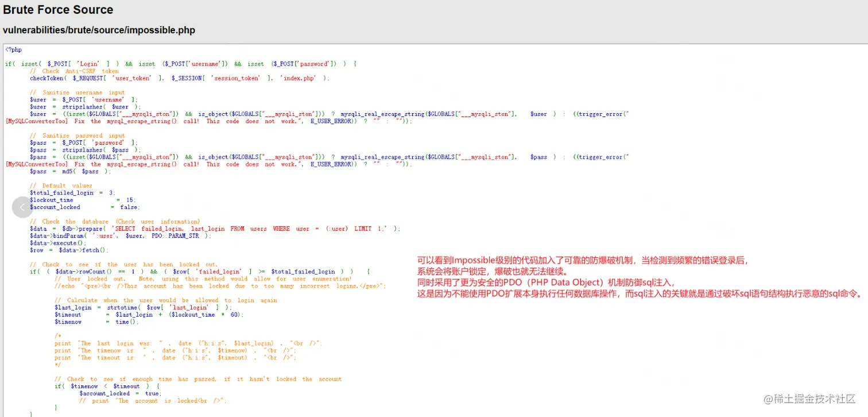Click the $account_locked = true line
Screen dimensions: 868x417
coord(121,394)
